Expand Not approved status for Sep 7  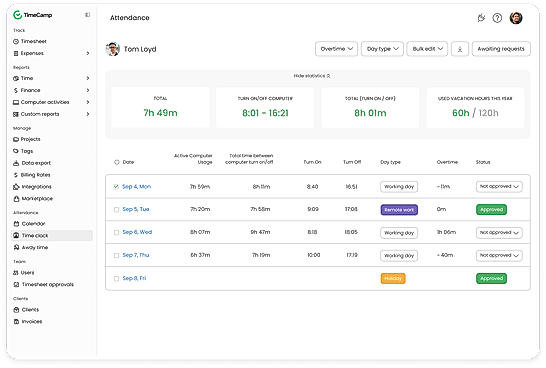pos(499,256)
